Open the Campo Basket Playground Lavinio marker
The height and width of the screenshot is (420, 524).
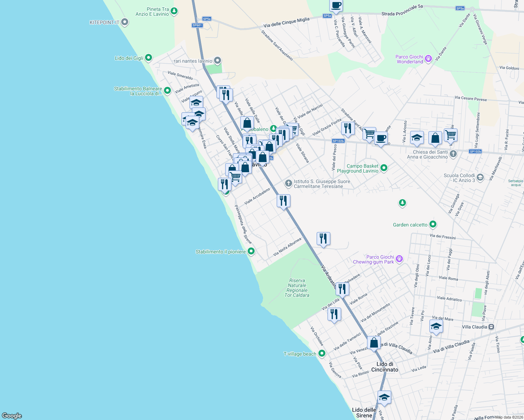pos(384,168)
